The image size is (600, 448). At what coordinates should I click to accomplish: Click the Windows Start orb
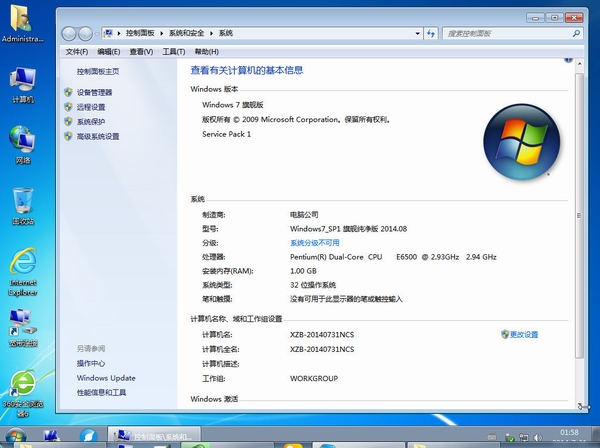coord(16,437)
